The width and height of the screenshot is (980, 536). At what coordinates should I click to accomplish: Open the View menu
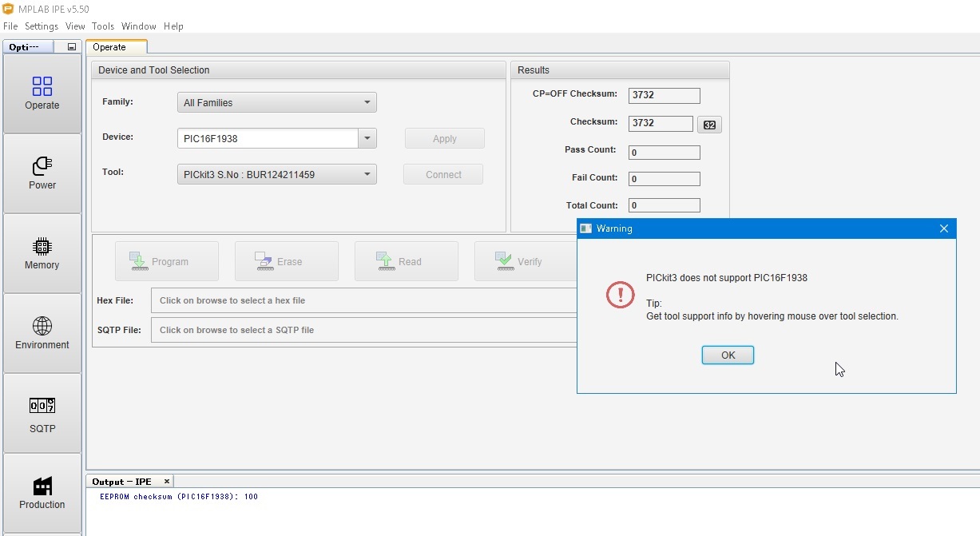75,26
